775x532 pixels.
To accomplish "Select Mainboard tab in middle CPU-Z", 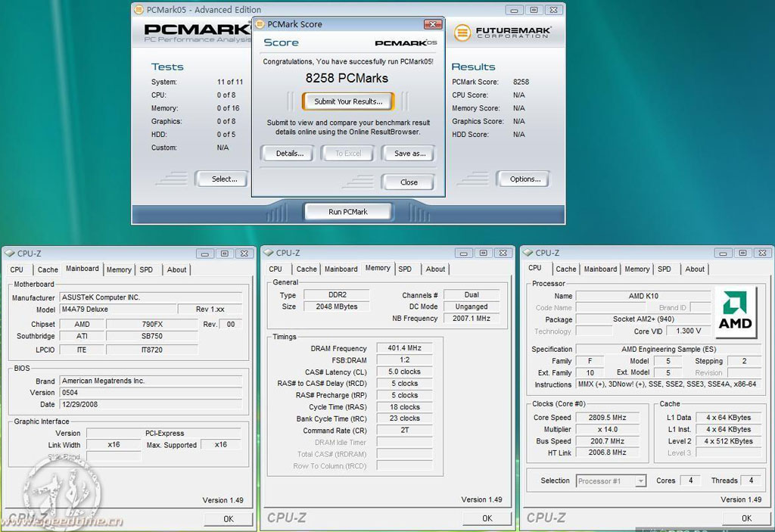I will [x=341, y=269].
